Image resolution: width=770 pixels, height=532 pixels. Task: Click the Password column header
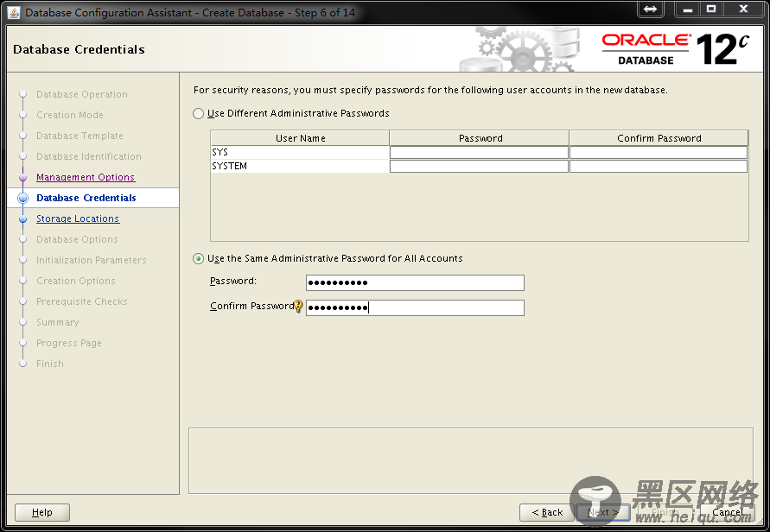tap(480, 138)
